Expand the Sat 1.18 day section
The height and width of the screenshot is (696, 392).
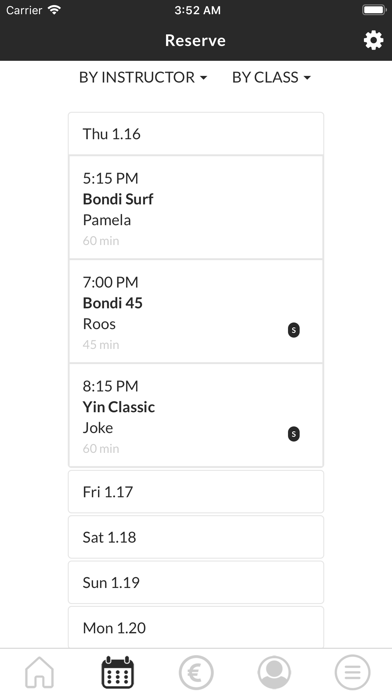point(196,537)
